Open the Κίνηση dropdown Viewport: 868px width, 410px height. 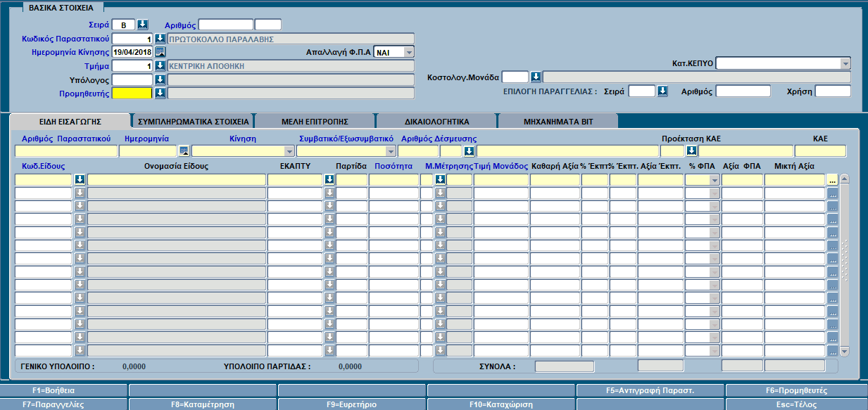click(x=289, y=150)
